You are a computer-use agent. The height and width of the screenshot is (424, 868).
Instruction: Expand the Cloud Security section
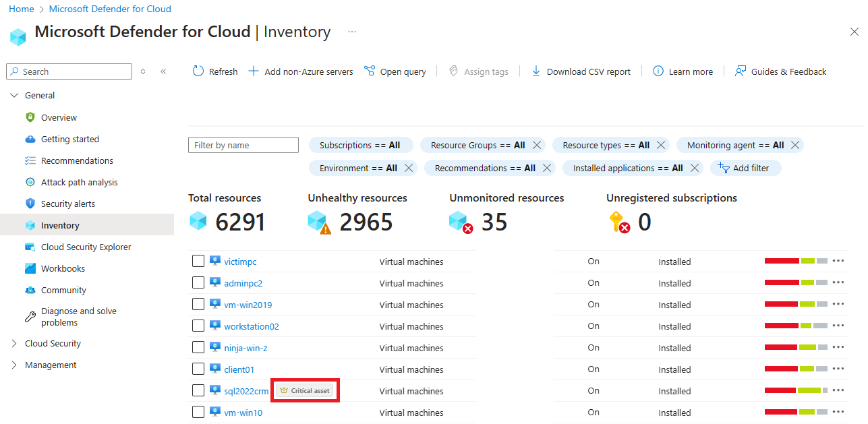click(15, 344)
